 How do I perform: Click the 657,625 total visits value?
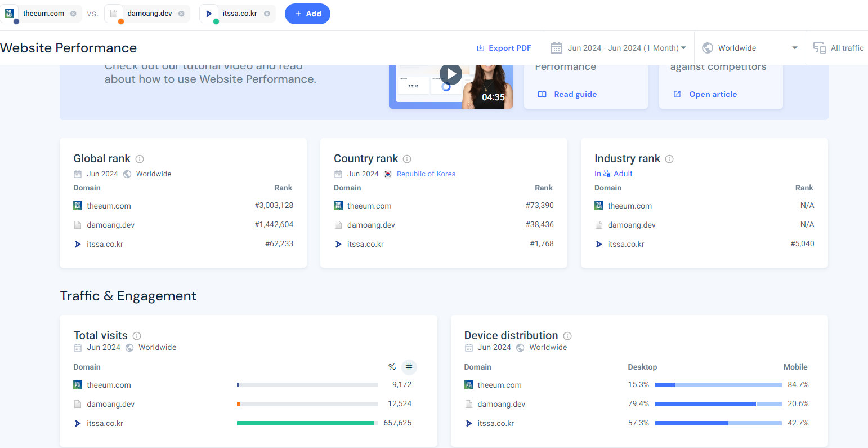tap(397, 423)
